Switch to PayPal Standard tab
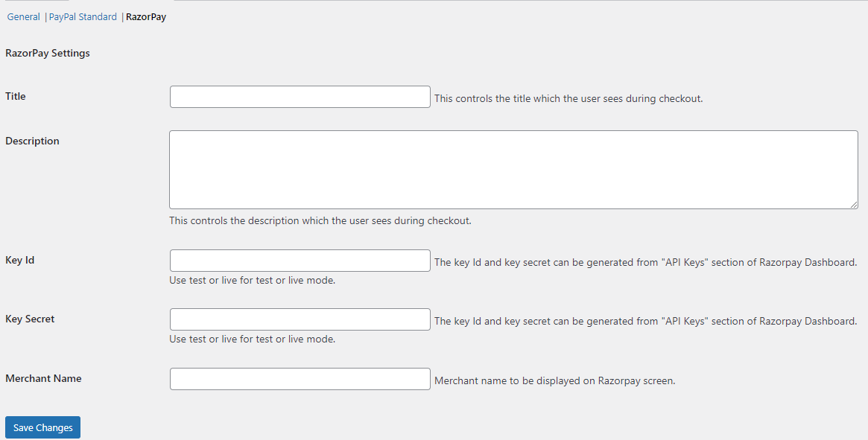 [x=83, y=16]
